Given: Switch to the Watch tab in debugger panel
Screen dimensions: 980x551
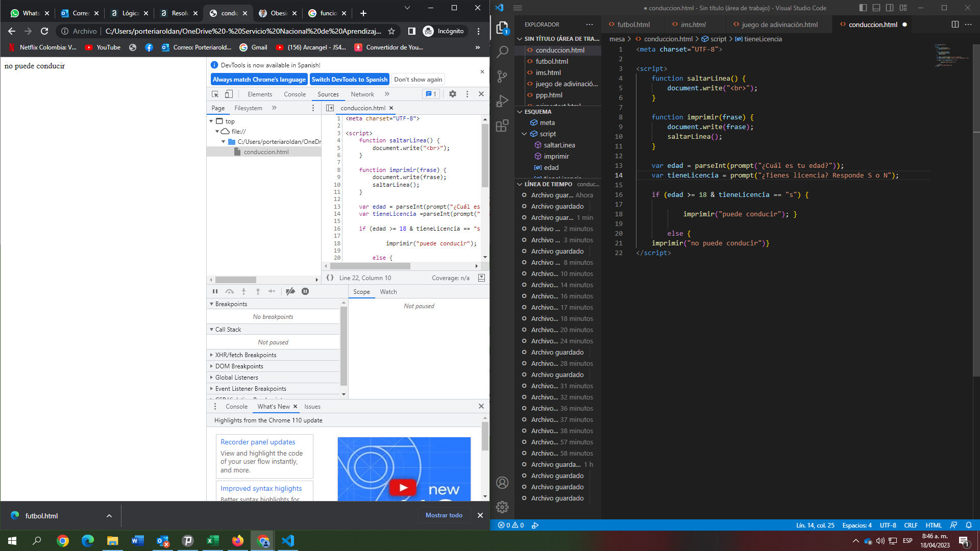Looking at the screenshot, I should tap(388, 291).
